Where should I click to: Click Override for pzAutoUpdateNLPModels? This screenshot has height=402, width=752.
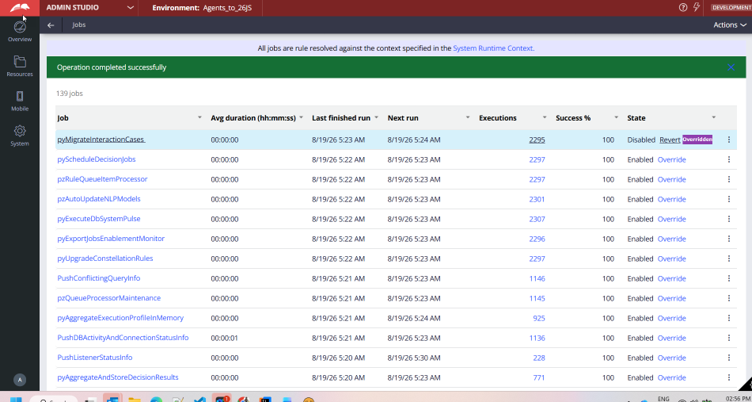(x=671, y=199)
